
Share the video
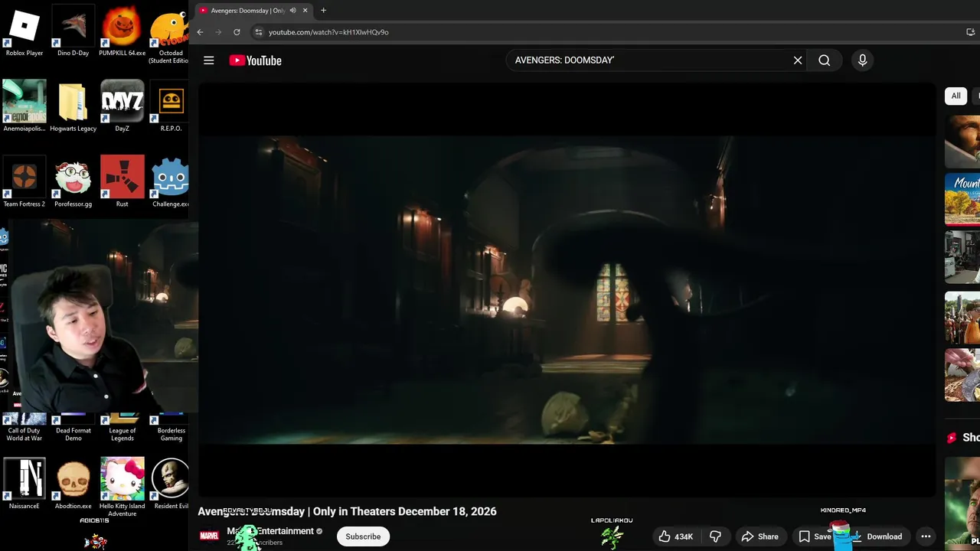click(x=759, y=536)
